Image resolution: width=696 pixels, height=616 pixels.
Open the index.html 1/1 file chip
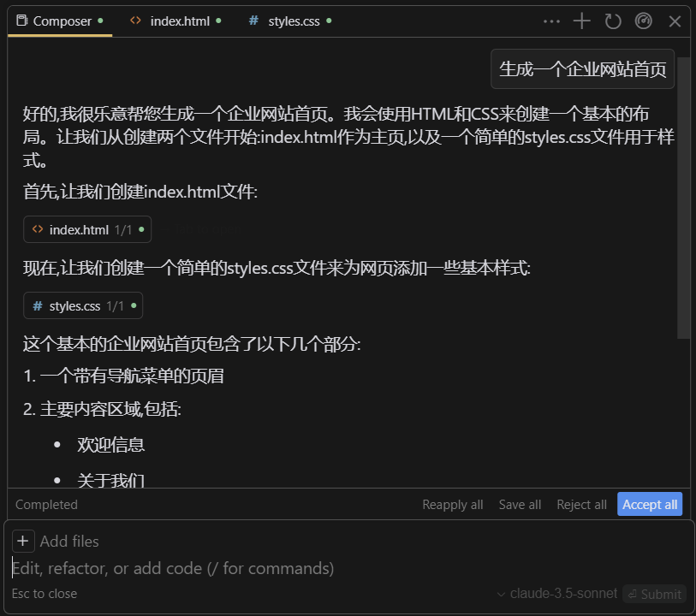[x=86, y=229]
